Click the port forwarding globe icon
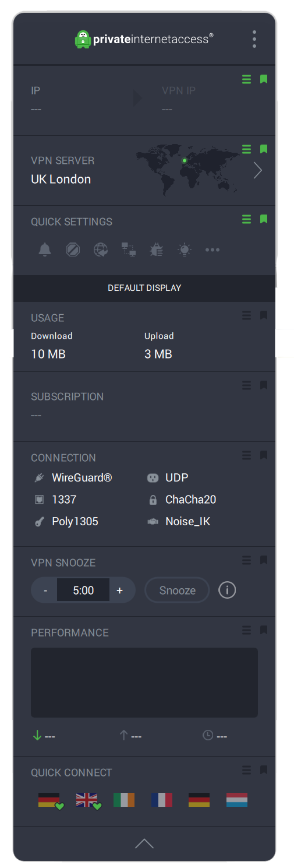This screenshot has width=294, height=868. coord(101,250)
